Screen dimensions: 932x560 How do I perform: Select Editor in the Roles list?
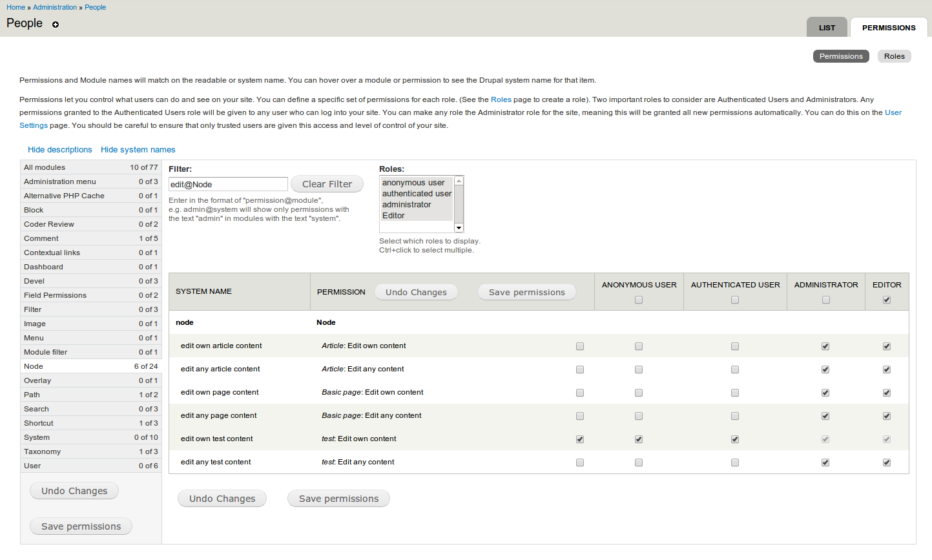417,216
